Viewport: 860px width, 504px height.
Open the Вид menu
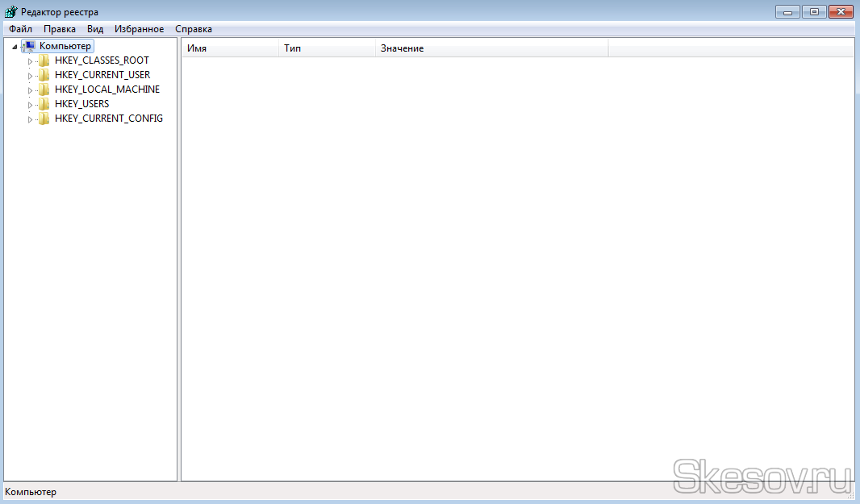(95, 29)
